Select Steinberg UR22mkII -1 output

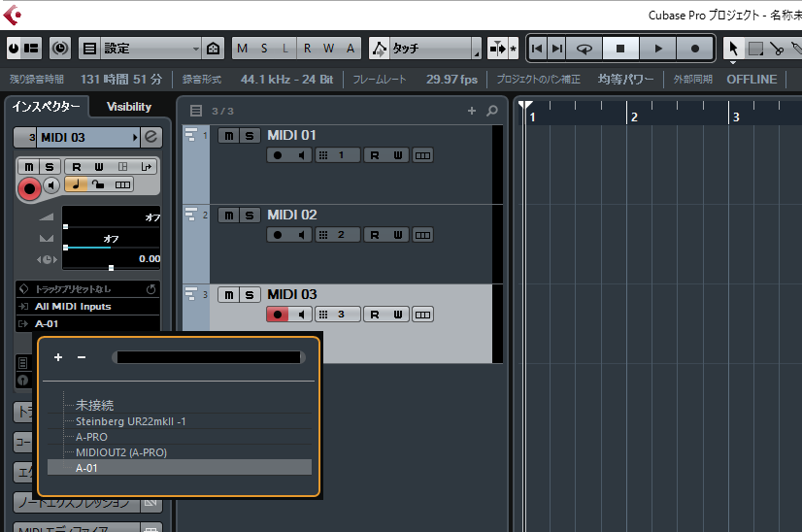[x=180, y=421]
